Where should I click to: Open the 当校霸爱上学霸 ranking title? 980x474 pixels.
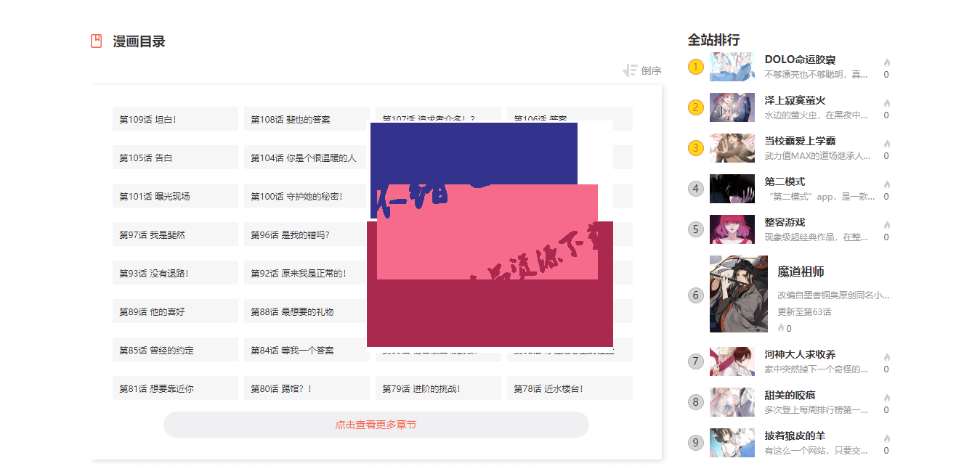tap(800, 141)
